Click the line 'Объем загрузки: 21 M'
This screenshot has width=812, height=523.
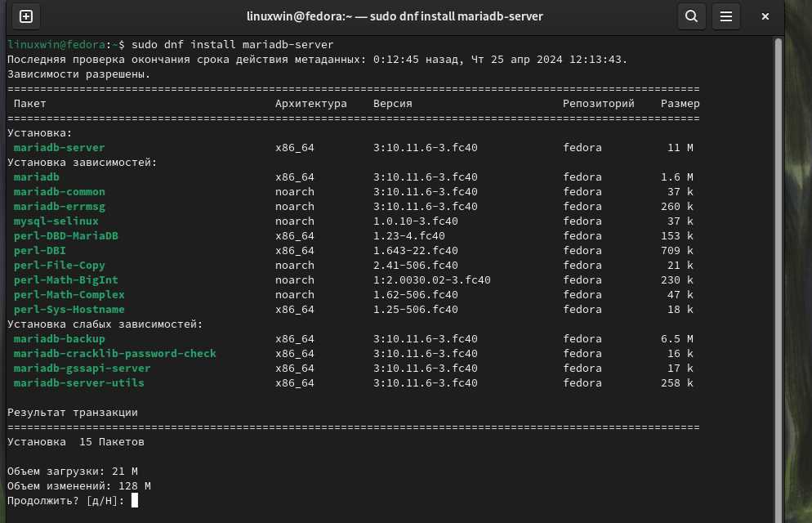(x=73, y=472)
